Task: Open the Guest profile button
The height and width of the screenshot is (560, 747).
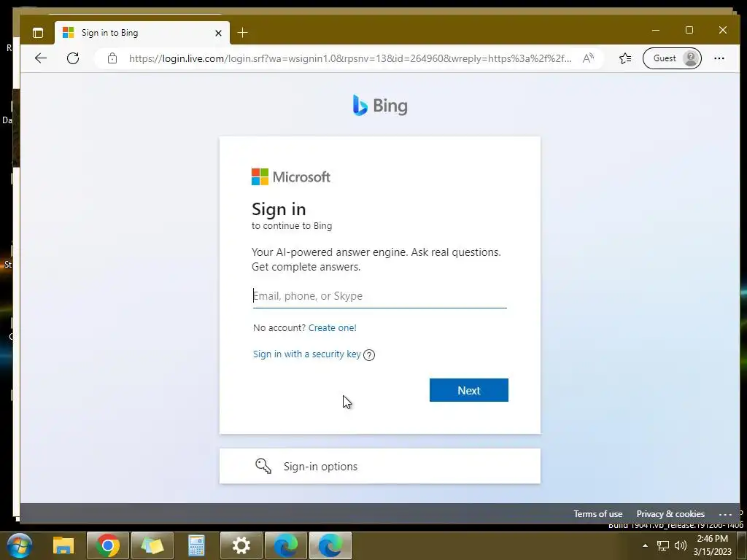Action: [x=672, y=58]
